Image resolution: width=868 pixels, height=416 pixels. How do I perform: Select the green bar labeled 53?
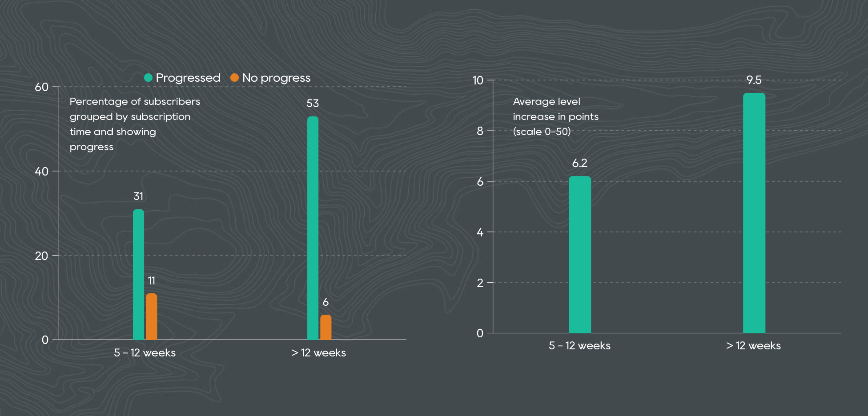coord(313,228)
